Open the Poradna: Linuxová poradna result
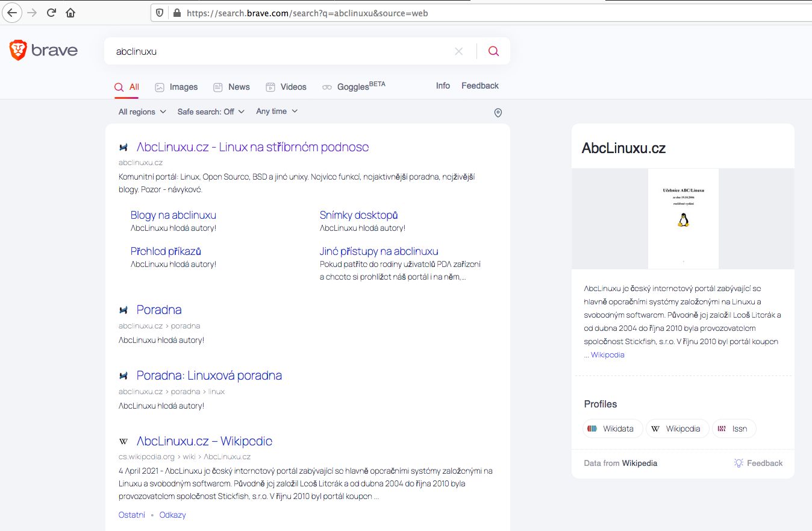 209,375
